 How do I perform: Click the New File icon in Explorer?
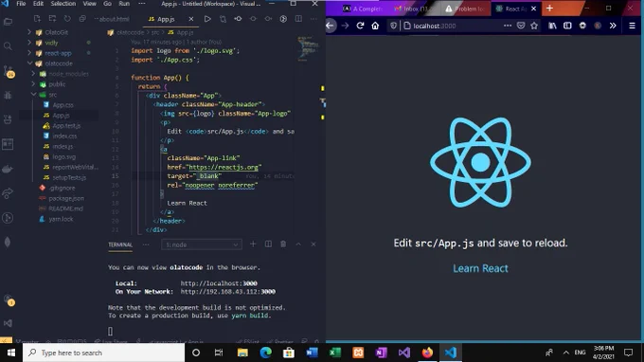pyautogui.click(x=37, y=19)
